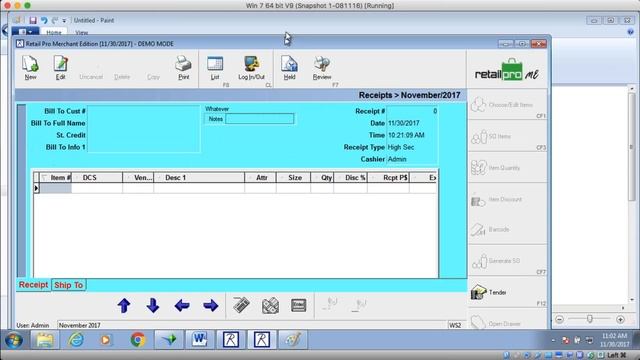Sort by the DCS column header
This screenshot has height=360, width=640.
pyautogui.click(x=97, y=178)
